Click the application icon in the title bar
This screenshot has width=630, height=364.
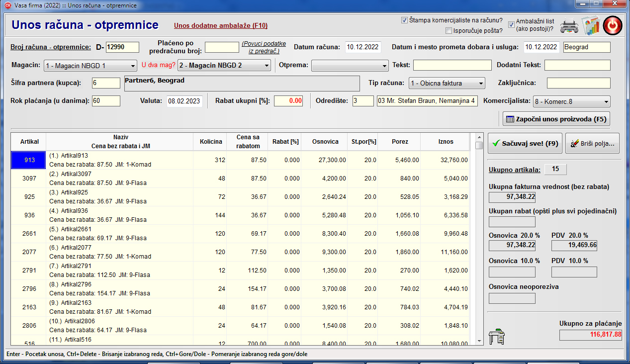tap(7, 5)
